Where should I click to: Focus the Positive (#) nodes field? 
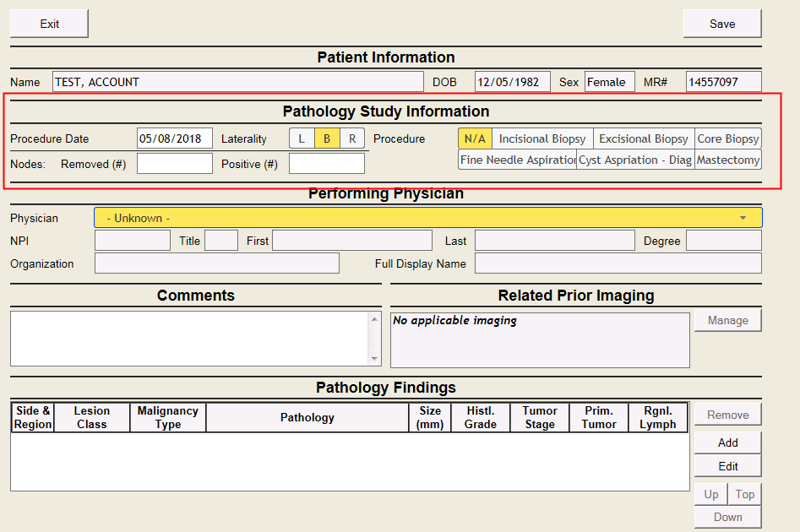tap(326, 164)
